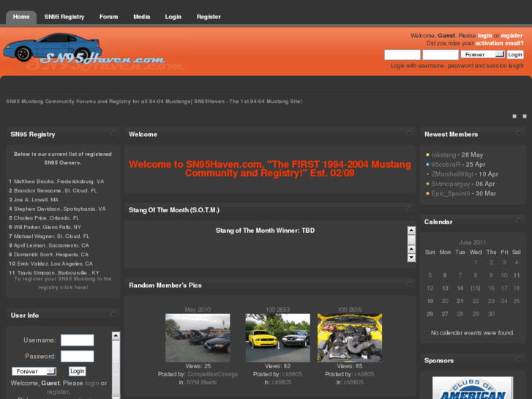This screenshot has width=532, height=399.
Task: Collapse the Newest Members block
Action: coord(518,133)
